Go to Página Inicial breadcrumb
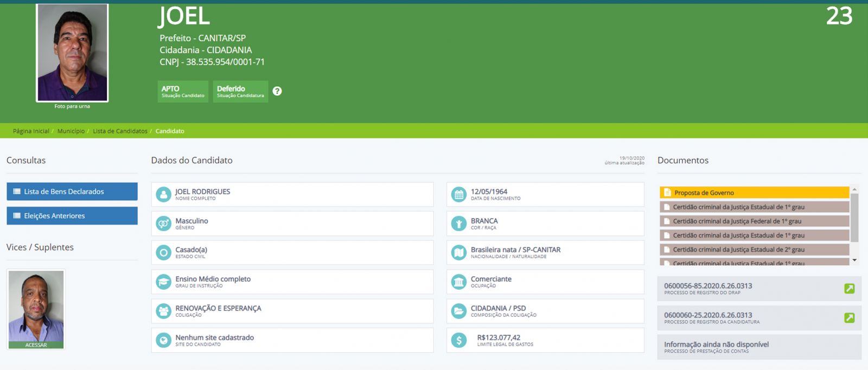 (x=31, y=131)
